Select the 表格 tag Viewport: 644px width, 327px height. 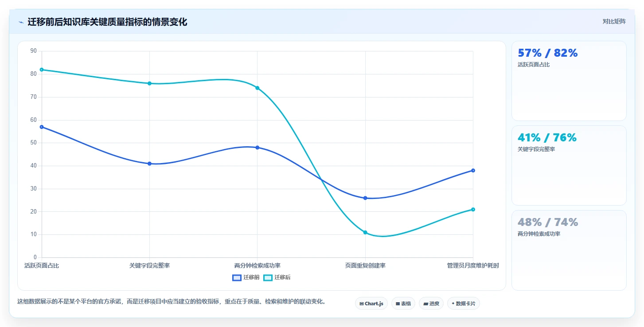coord(403,304)
